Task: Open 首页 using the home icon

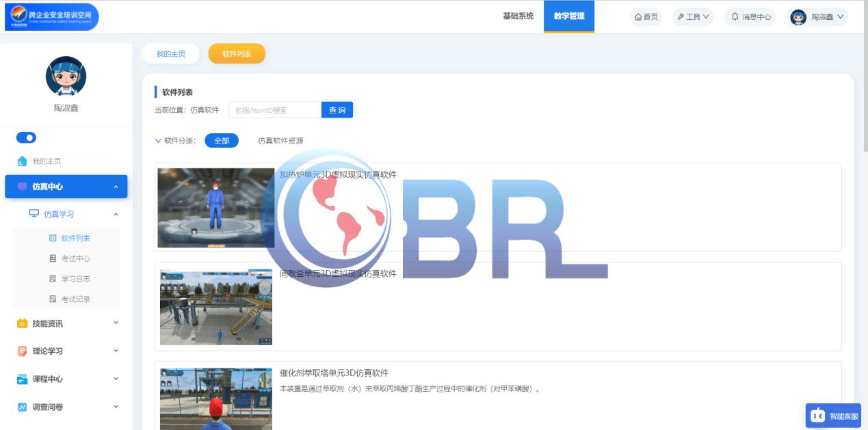Action: [x=639, y=16]
